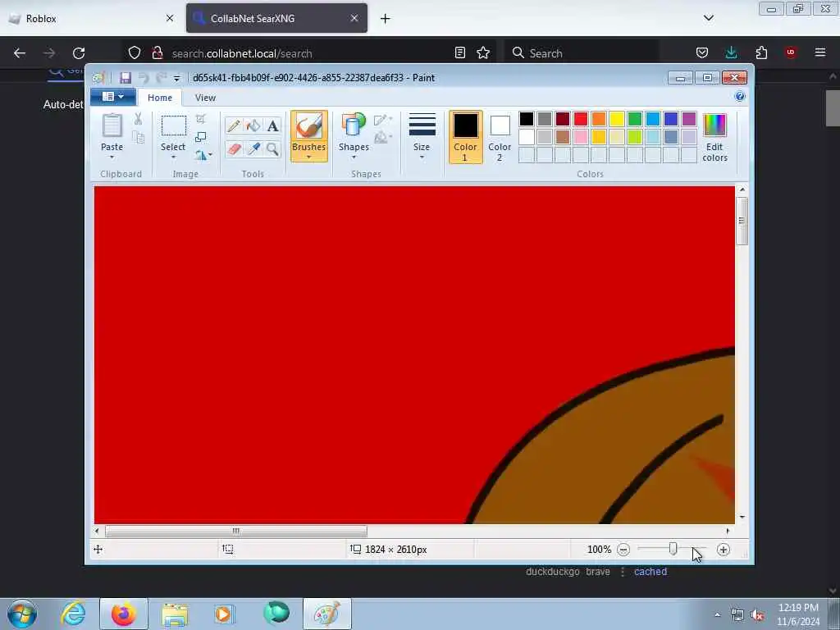Click the Save icon in Paint title bar

[126, 78]
